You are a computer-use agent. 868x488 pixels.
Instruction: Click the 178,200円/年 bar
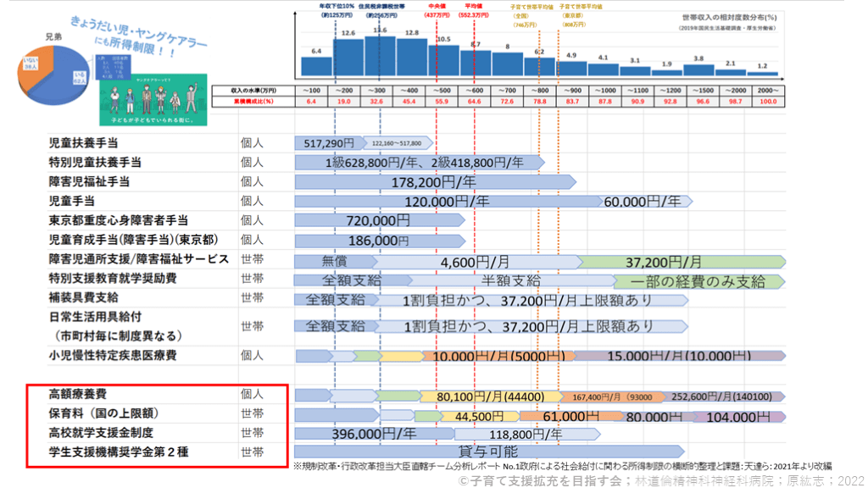[x=433, y=181]
